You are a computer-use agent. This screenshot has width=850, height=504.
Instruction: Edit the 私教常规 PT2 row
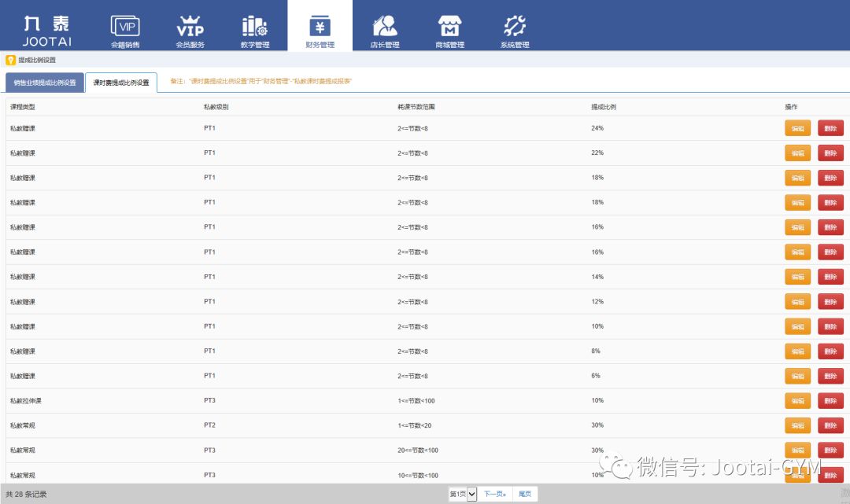pyautogui.click(x=797, y=425)
